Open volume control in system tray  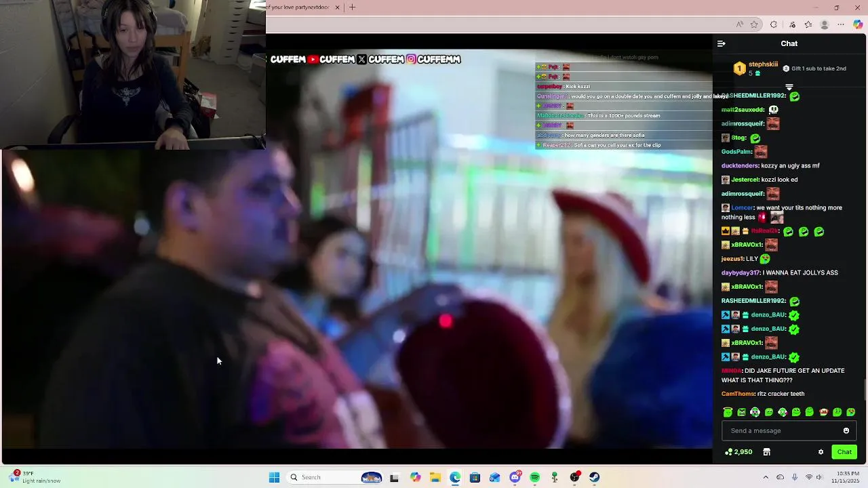coord(818,477)
